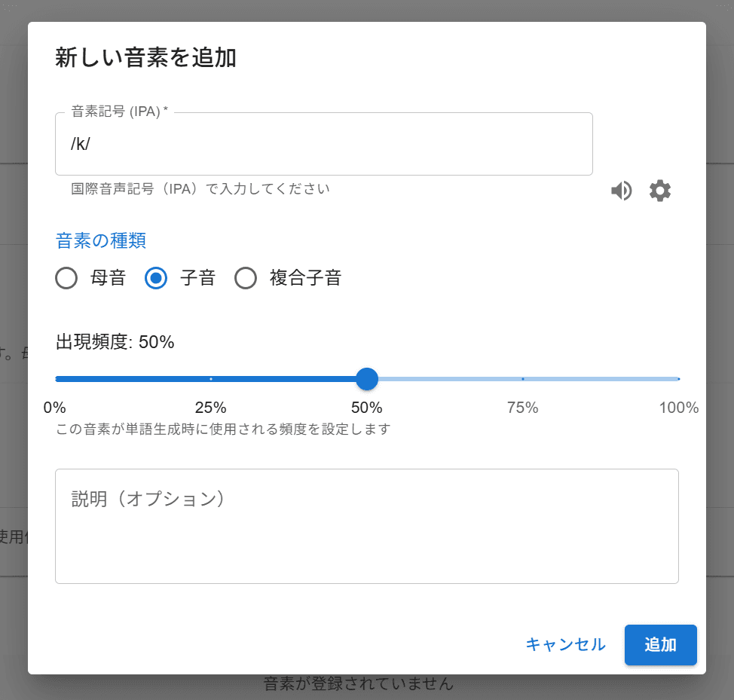The image size is (734, 700).
Task: Focus the 音素記号 (IPA) input field
Action: click(324, 144)
